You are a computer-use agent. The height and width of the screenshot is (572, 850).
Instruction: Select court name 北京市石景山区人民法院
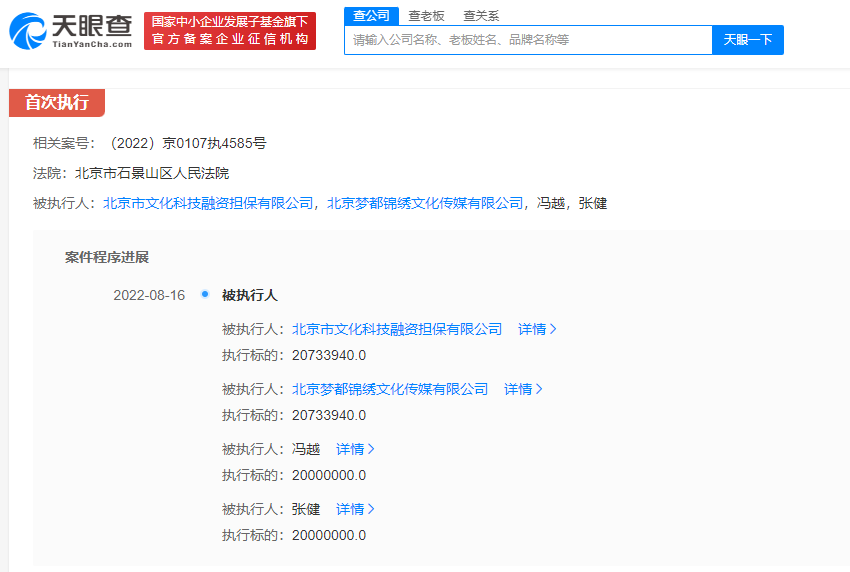coord(152,173)
